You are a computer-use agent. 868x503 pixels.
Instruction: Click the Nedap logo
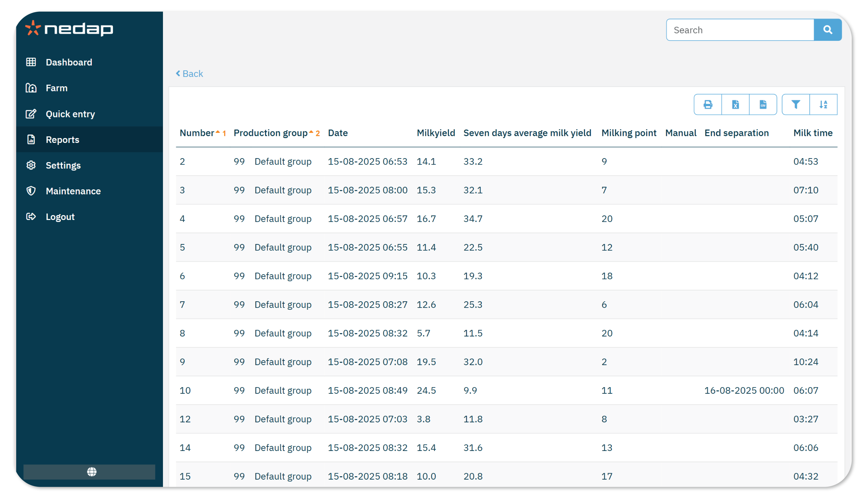coord(69,28)
